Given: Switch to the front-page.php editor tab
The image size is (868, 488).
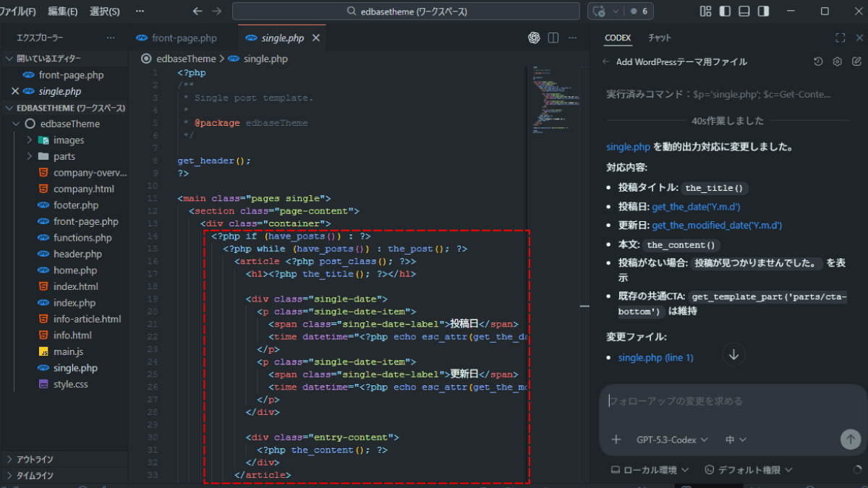Looking at the screenshot, I should tap(184, 38).
